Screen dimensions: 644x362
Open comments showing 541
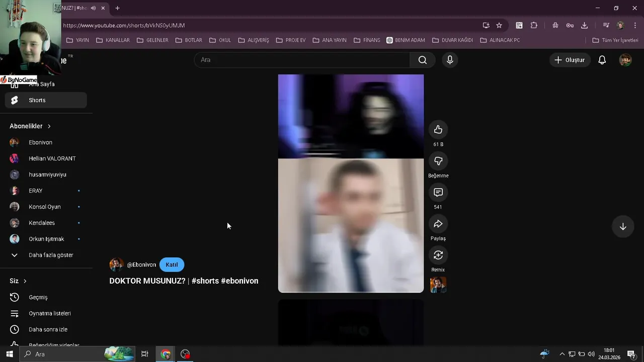pos(438,193)
